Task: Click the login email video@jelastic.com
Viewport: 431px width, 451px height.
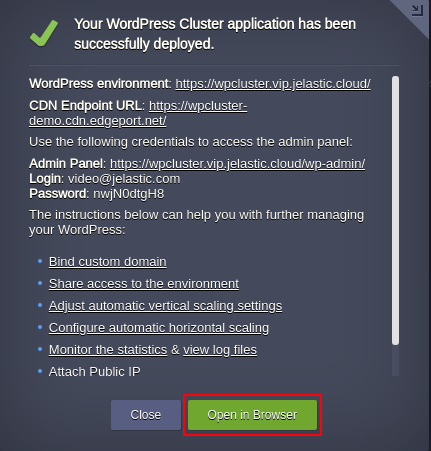Action: click(x=124, y=179)
